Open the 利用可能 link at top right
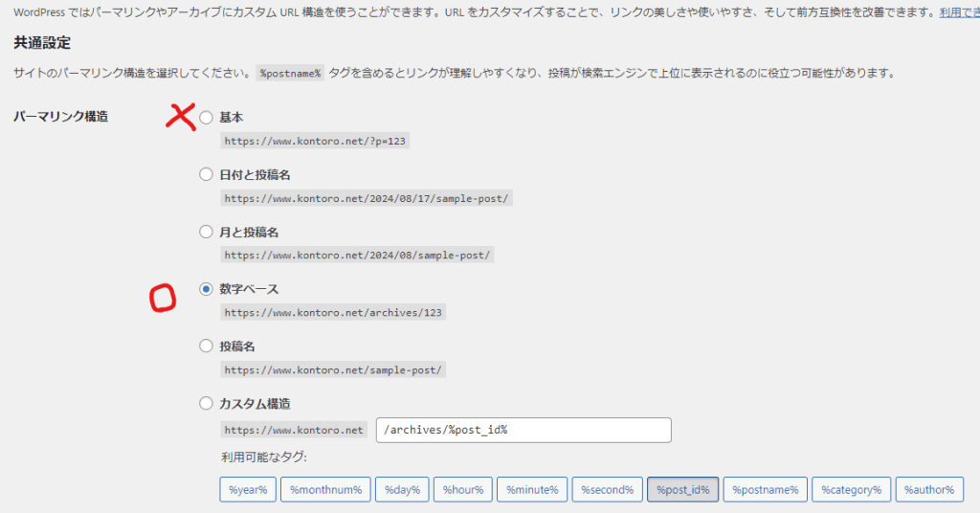980x513 pixels. click(x=958, y=13)
